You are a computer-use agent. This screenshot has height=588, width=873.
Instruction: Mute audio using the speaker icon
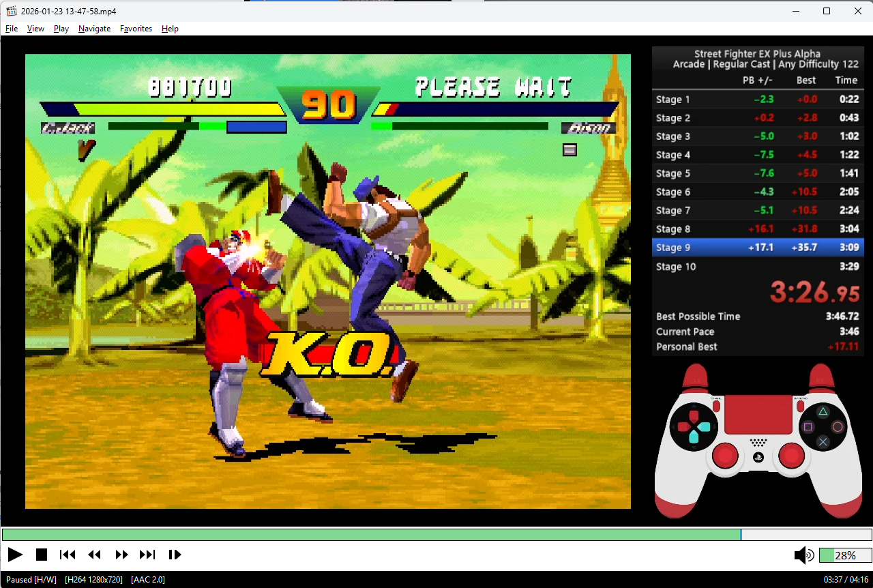tap(803, 555)
